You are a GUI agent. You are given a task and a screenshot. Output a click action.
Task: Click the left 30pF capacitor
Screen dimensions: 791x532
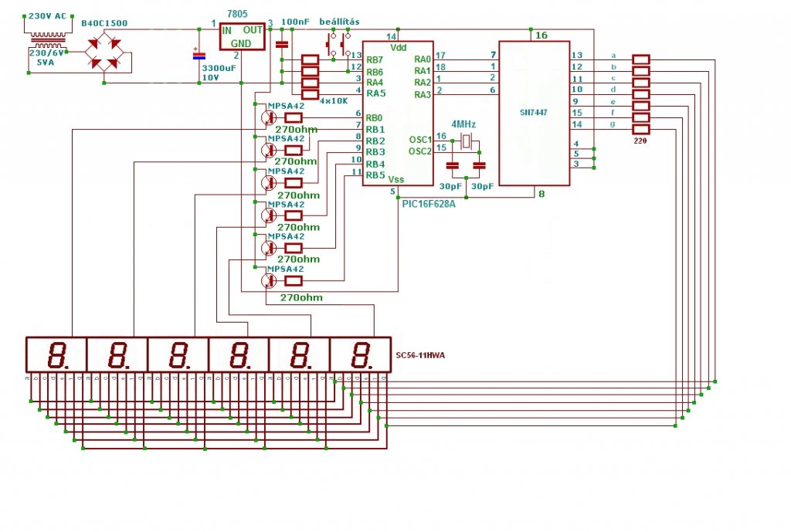point(453,165)
